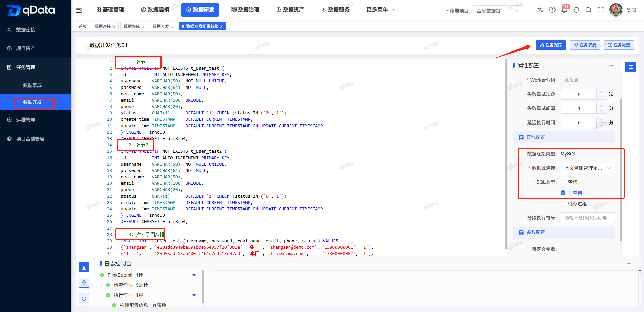
Task: Click the refresh icon in header
Action: coord(576,10)
